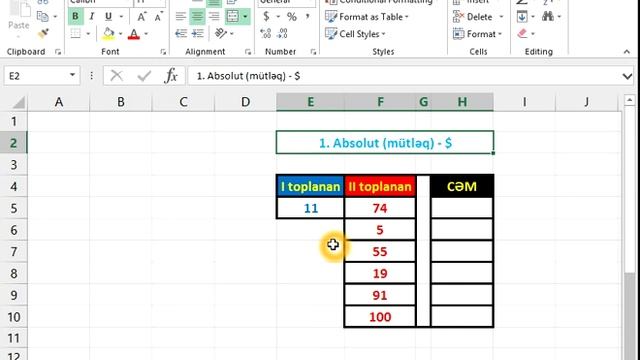The width and height of the screenshot is (640, 360).
Task: Click the Copy icon in Clipboard group
Action: click(x=42, y=16)
